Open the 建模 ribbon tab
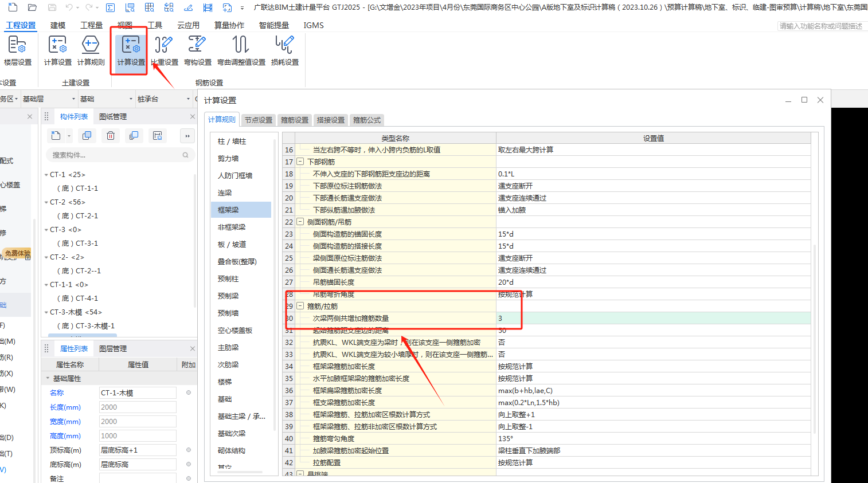The width and height of the screenshot is (868, 483). click(58, 25)
